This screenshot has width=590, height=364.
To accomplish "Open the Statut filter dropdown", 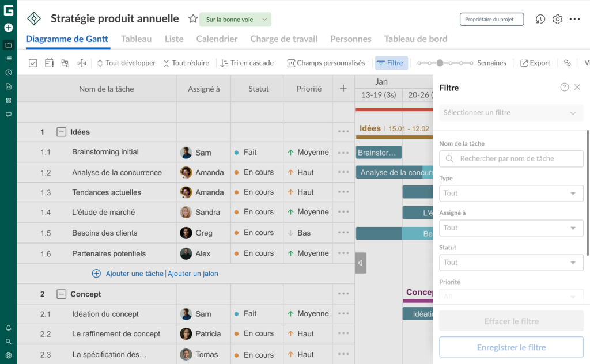I will click(511, 263).
